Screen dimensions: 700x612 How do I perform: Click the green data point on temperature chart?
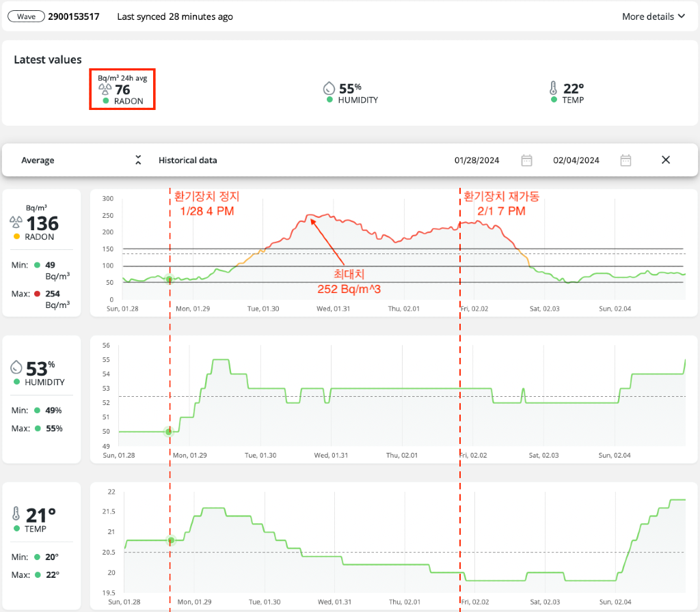[x=171, y=540]
